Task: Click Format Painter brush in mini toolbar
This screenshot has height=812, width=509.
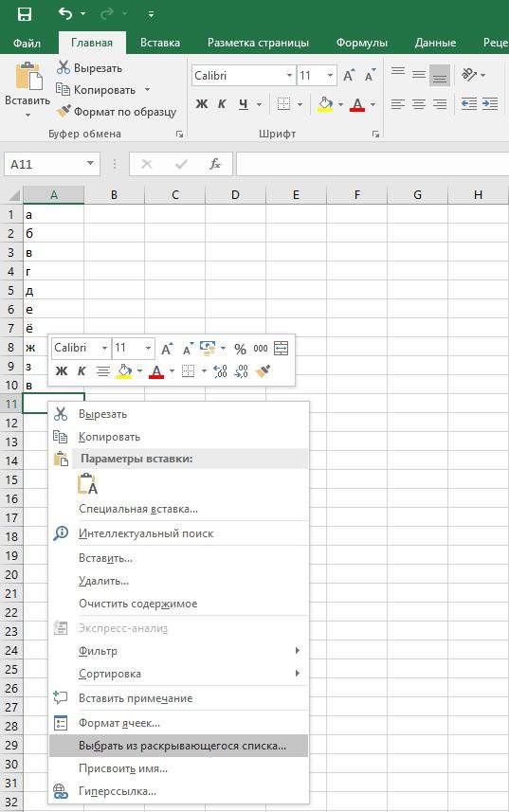Action: click(x=264, y=370)
